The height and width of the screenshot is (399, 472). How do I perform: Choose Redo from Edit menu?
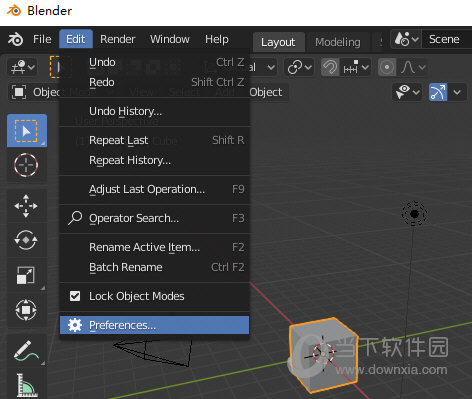click(155, 82)
